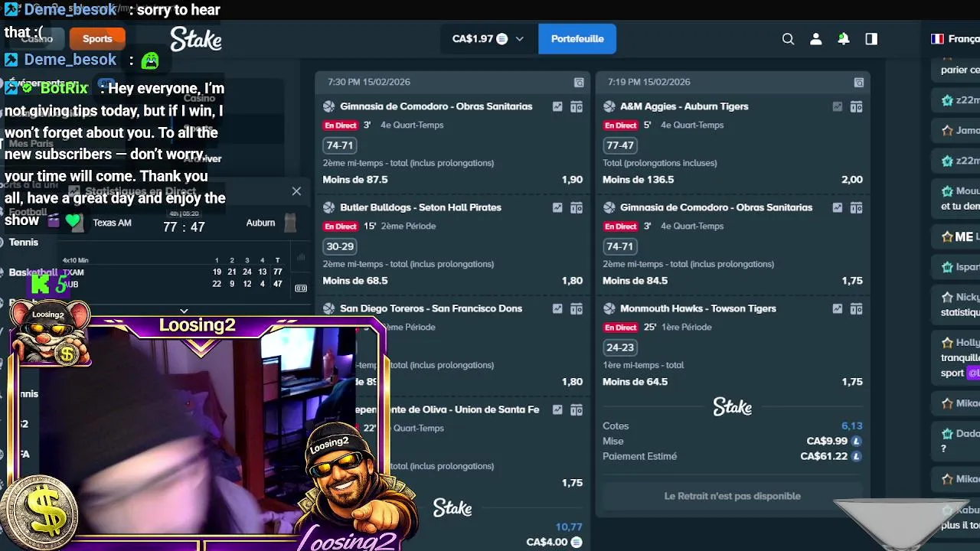Image resolution: width=980 pixels, height=551 pixels.
Task: Click the 'Moins de 87.5' selection
Action: (x=355, y=180)
